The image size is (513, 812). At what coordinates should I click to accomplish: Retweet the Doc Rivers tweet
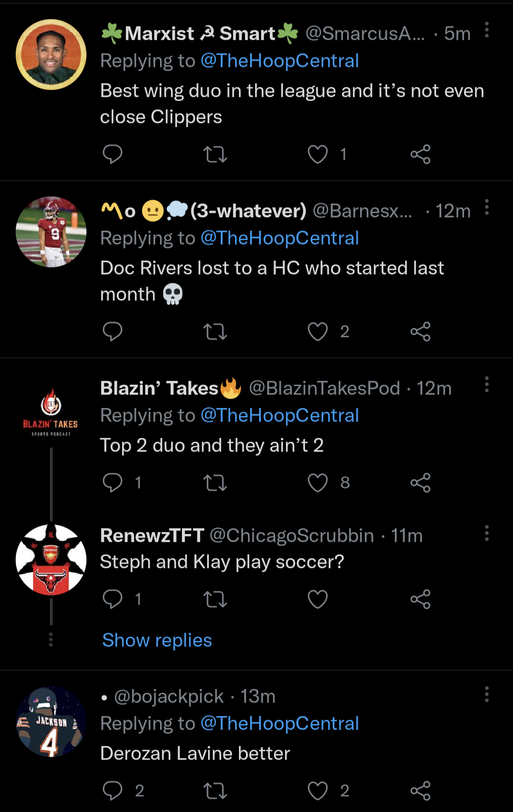(215, 332)
